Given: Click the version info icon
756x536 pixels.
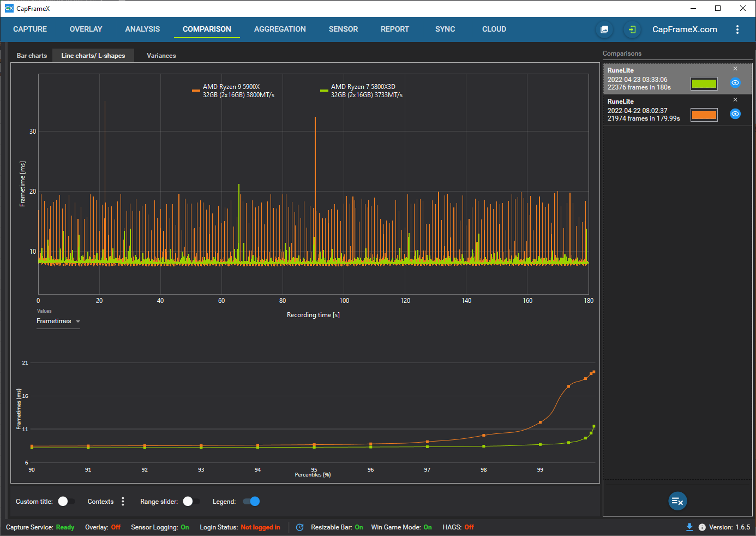Looking at the screenshot, I should coord(702,527).
